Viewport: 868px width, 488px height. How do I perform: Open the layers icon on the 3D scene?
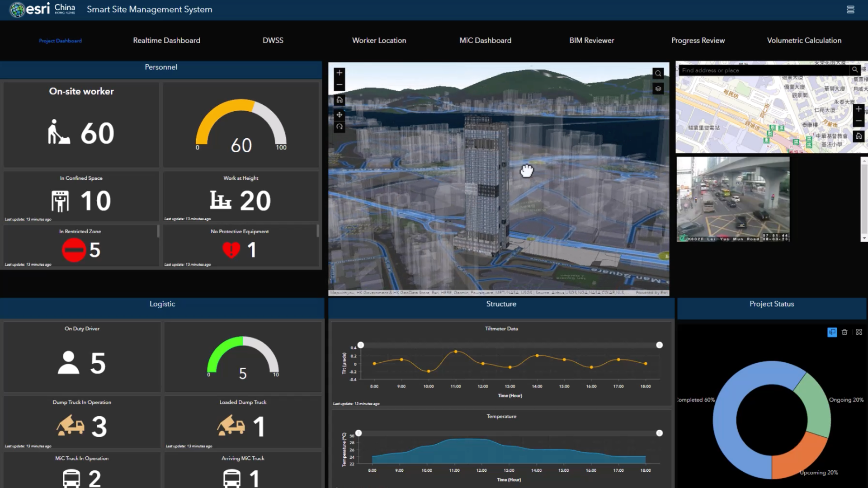[658, 89]
